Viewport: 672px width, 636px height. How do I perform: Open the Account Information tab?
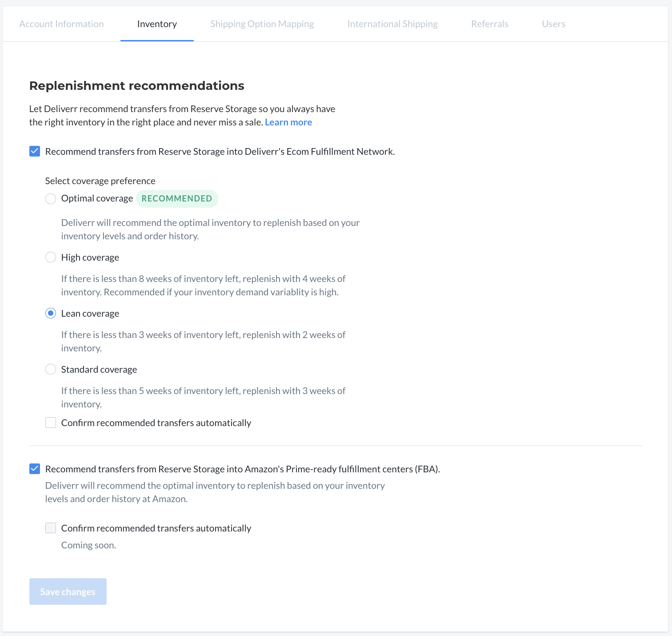61,24
